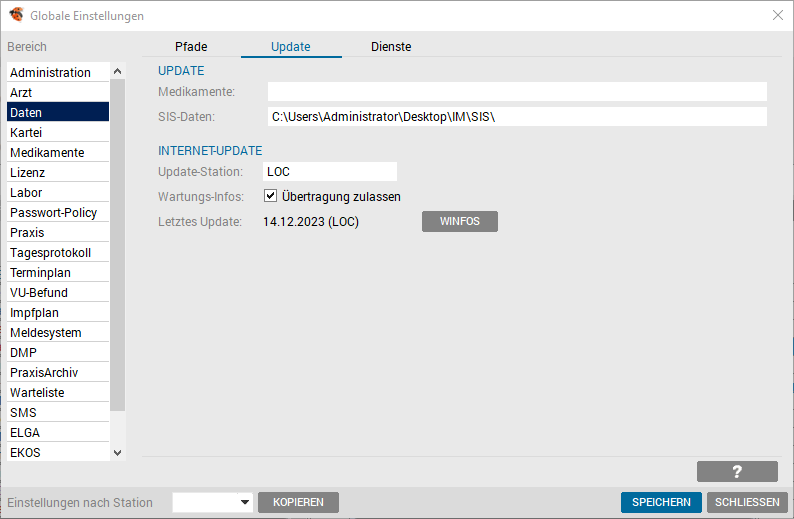
Task: Select Warteliste in the Bereich list
Action: click(x=58, y=392)
